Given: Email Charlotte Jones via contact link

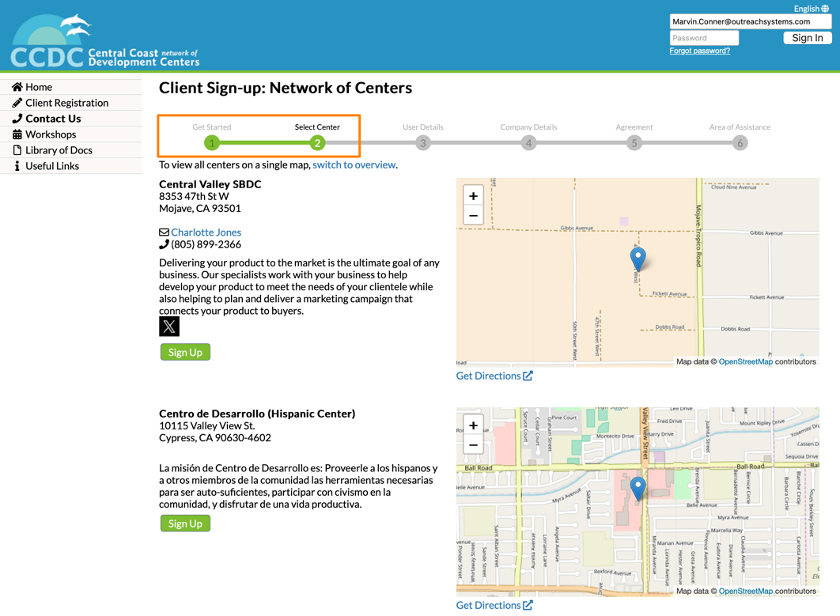Looking at the screenshot, I should pyautogui.click(x=206, y=232).
